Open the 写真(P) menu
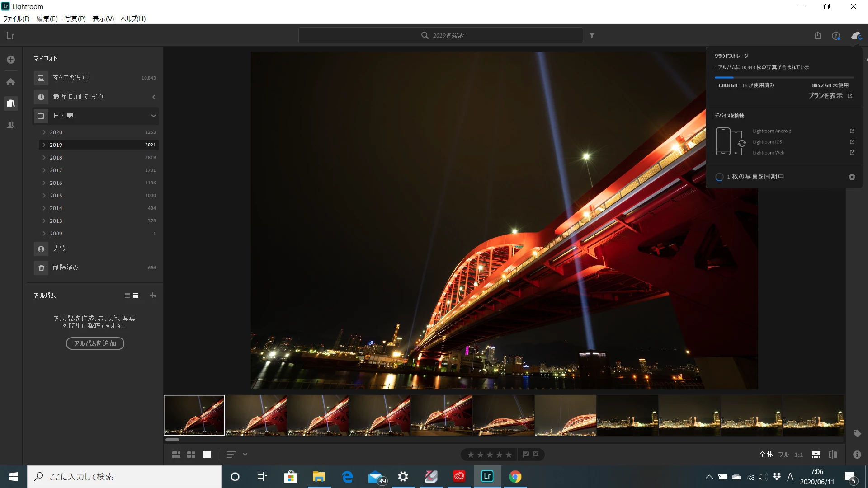 coord(75,19)
